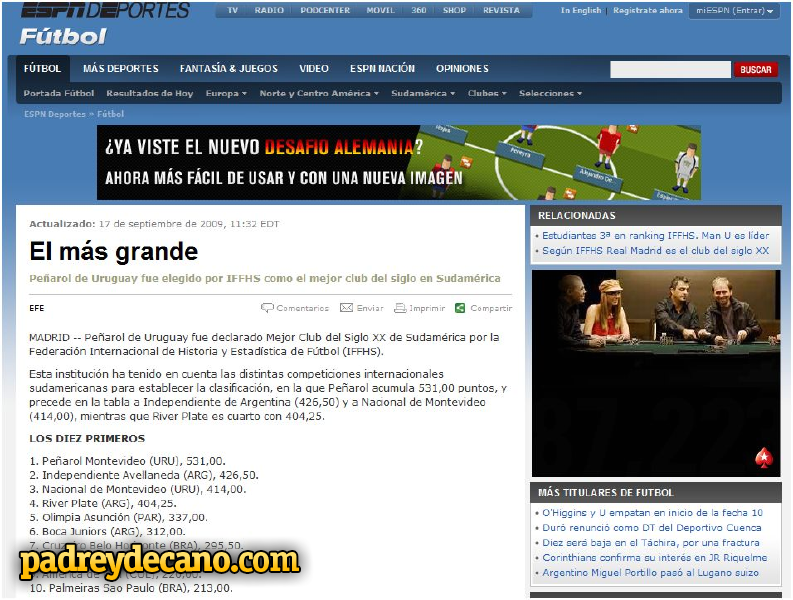The height and width of the screenshot is (600, 793).
Task: Click the '5. Olimpia Asunción (PAR)' row
Action: pos(118,518)
